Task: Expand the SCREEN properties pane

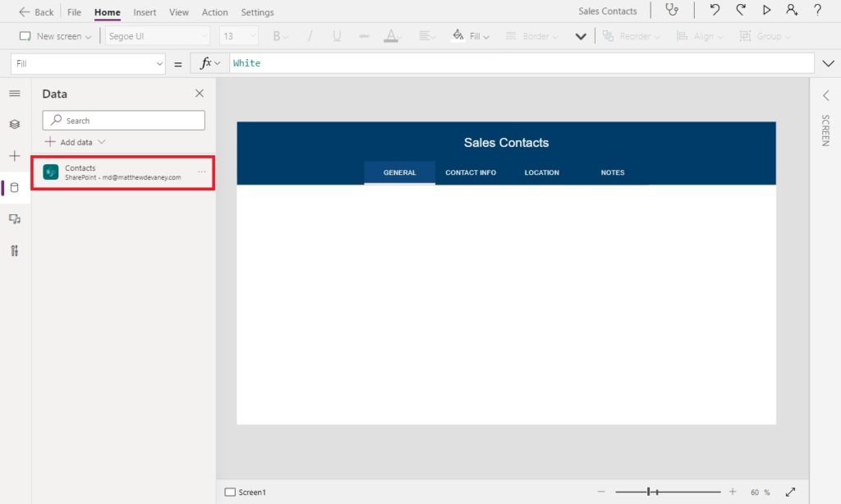Action: [826, 95]
